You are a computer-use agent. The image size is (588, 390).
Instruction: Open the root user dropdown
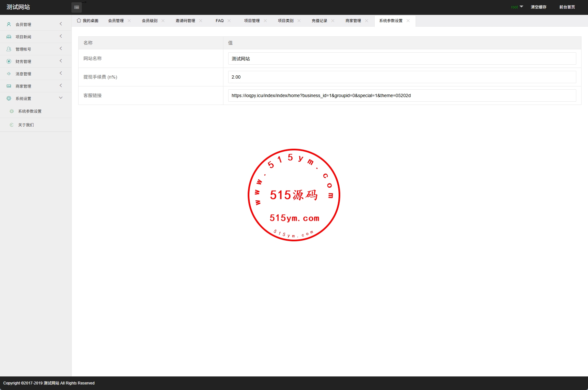[x=517, y=7]
